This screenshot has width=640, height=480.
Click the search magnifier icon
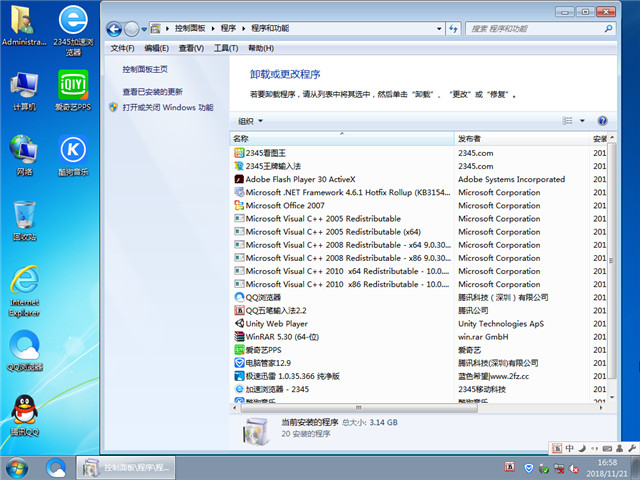pos(608,29)
